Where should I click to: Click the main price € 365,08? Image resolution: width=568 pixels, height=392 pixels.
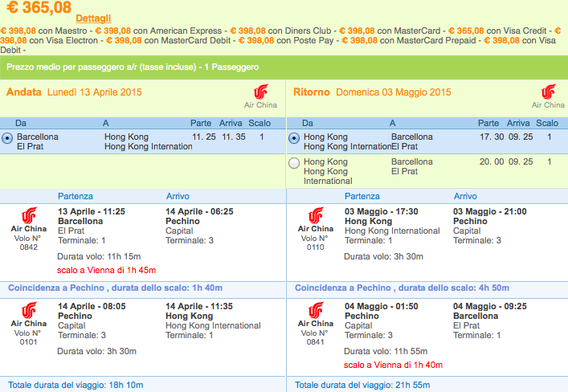39,7
